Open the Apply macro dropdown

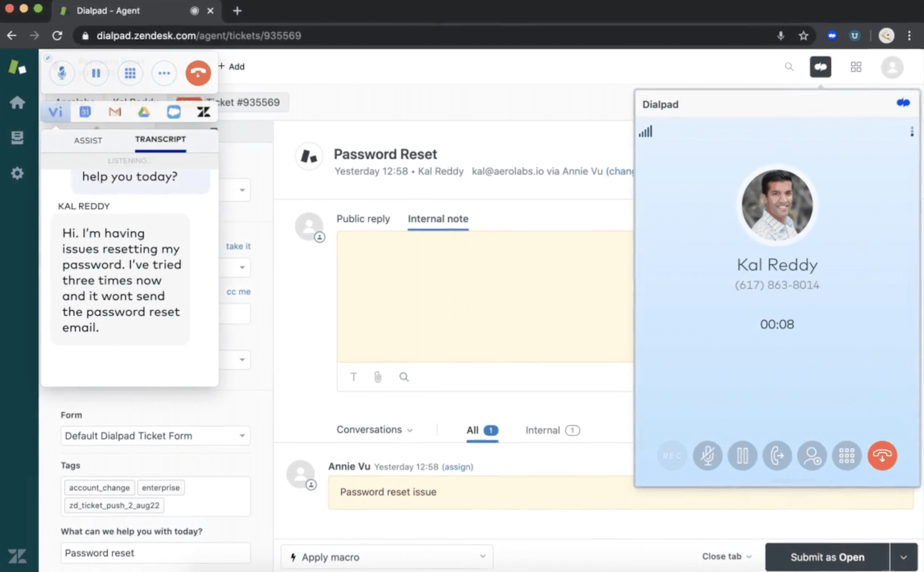[x=387, y=557]
